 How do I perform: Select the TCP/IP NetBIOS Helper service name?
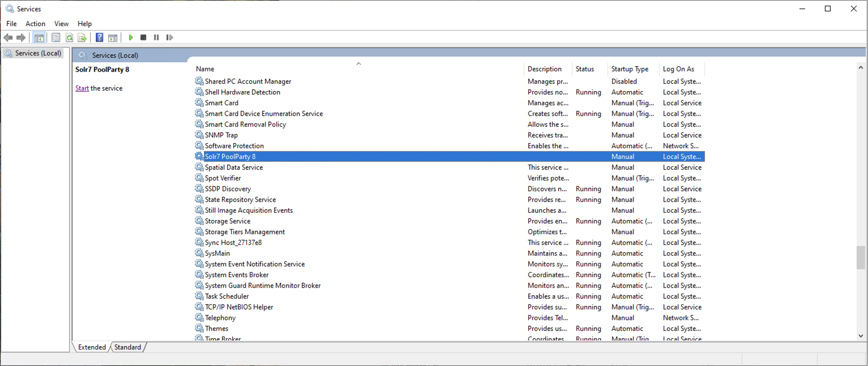[239, 307]
